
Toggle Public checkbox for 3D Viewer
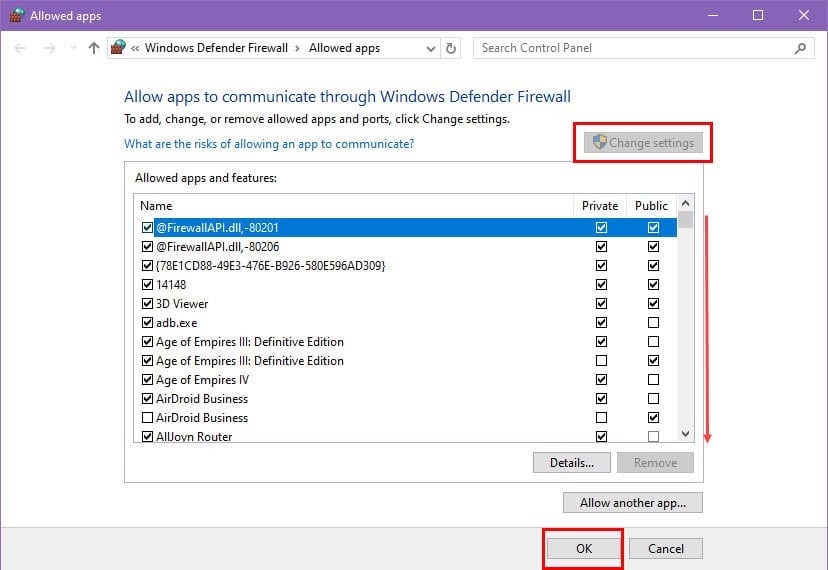point(653,304)
